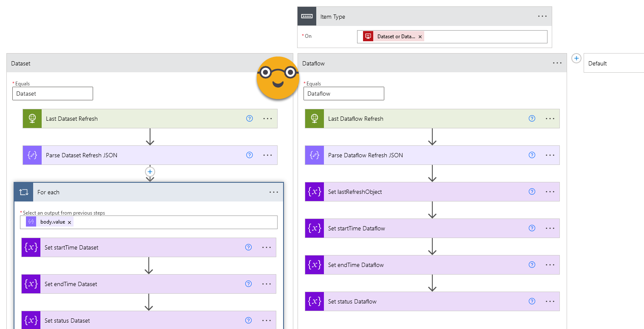Remove Dataset or Data... token from On field
Screen dimensions: 644x329
(420, 37)
